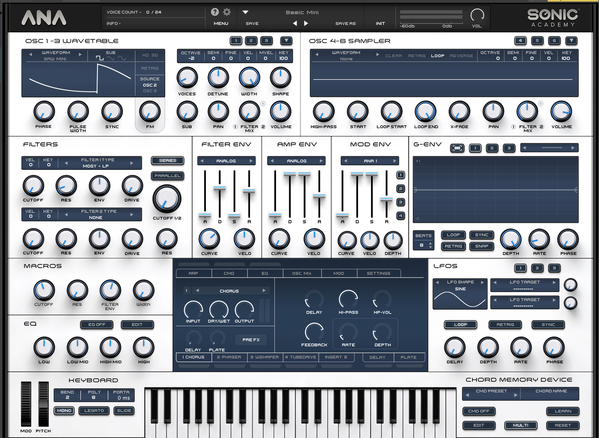Click the chorus Dry/Wet knob
Image resolution: width=599 pixels, height=438 pixels.
(x=219, y=309)
